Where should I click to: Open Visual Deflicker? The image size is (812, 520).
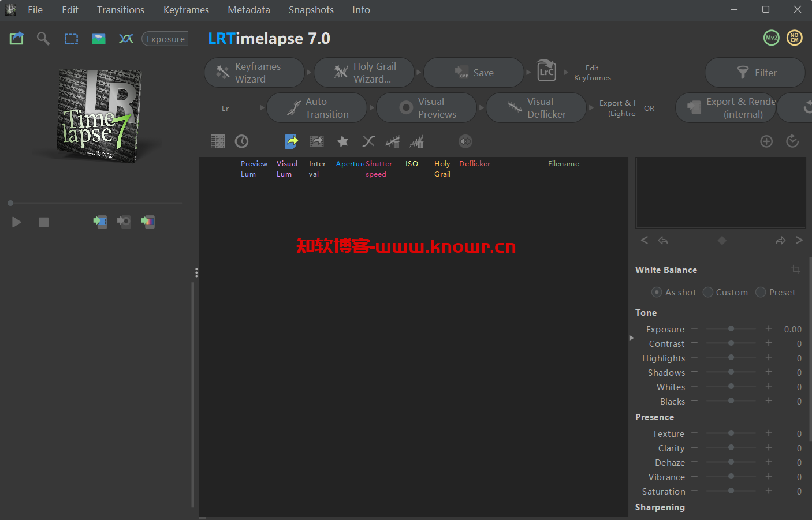(536, 108)
